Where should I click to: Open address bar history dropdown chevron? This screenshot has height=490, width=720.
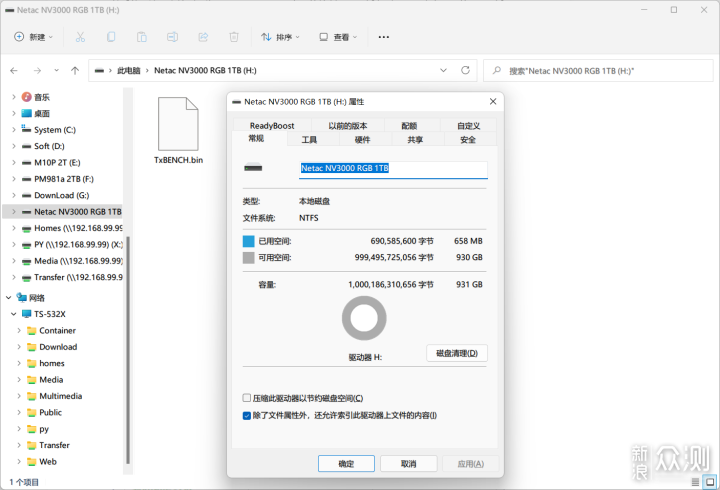coord(444,70)
